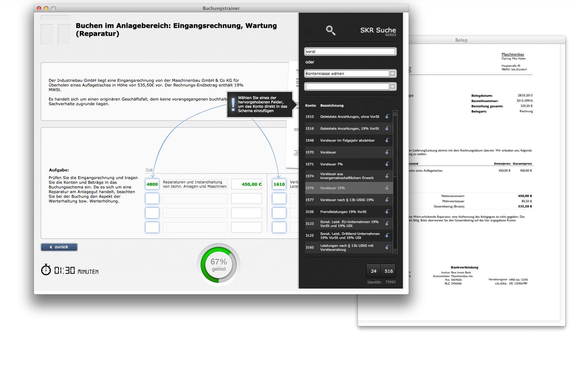The image size is (579, 392).
Task: Click the 24 button in SKR panel
Action: (373, 271)
